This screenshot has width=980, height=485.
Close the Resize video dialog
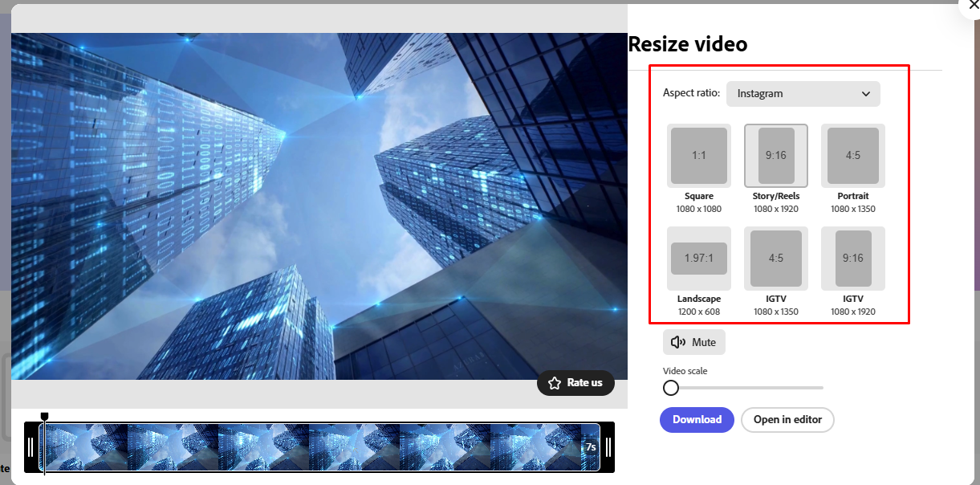click(x=974, y=5)
